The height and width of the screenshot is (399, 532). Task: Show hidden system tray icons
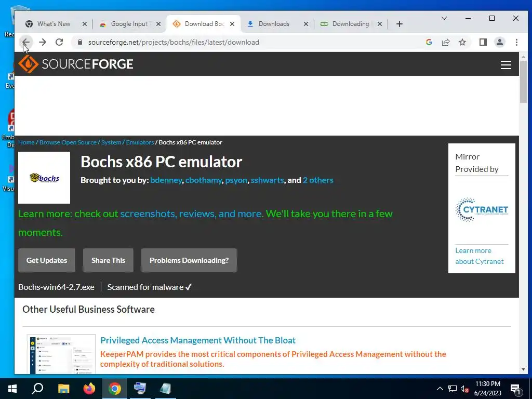coord(440,389)
